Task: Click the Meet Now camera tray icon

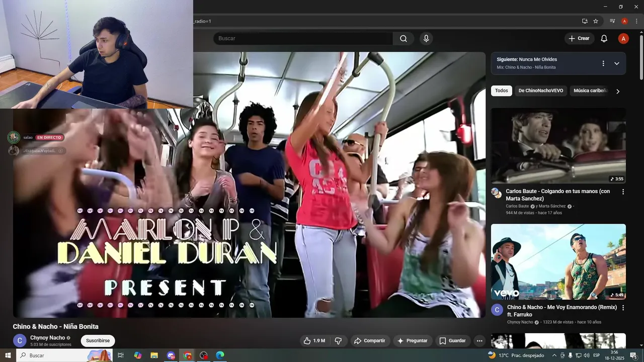Action: pyautogui.click(x=562, y=355)
